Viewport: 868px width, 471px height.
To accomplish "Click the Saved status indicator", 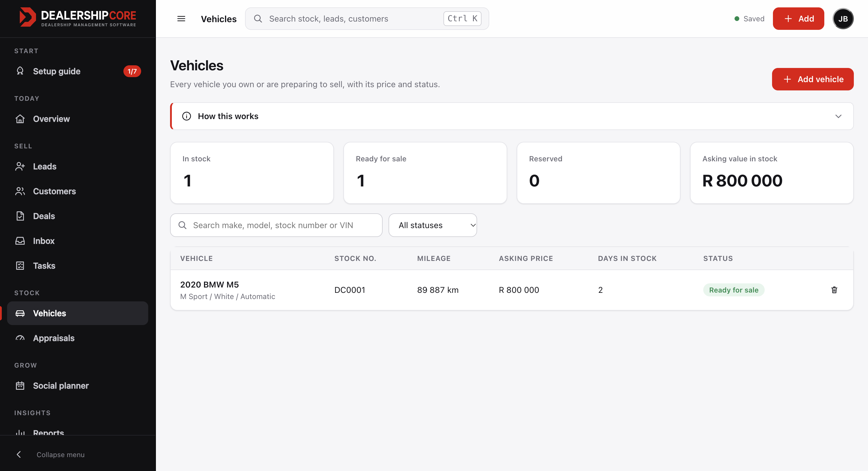I will tap(749, 19).
